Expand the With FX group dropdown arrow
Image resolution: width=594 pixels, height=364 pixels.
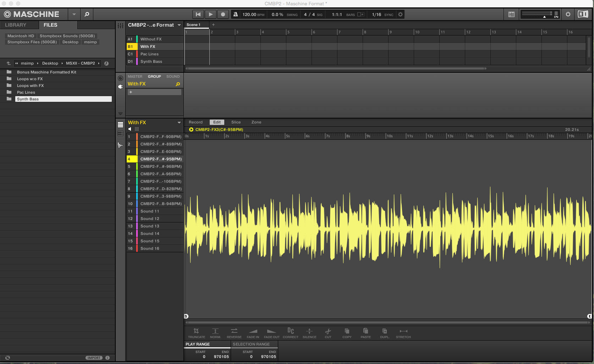(x=179, y=122)
